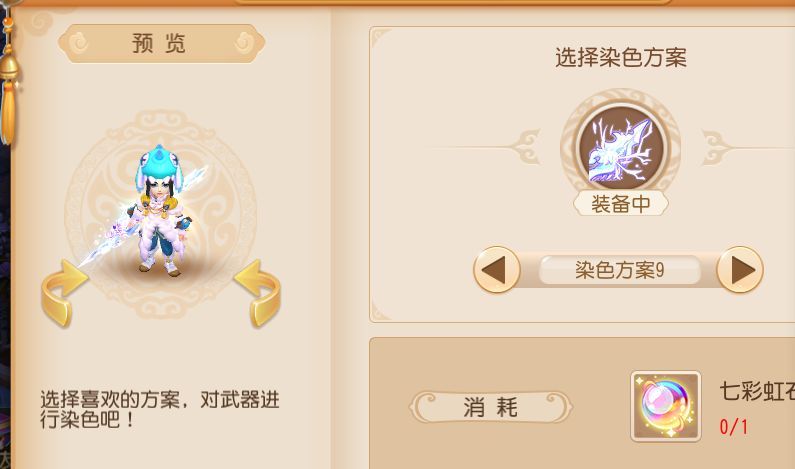795x469 pixels.
Task: Tap the 七彩虹石 item name text
Action: [x=757, y=391]
